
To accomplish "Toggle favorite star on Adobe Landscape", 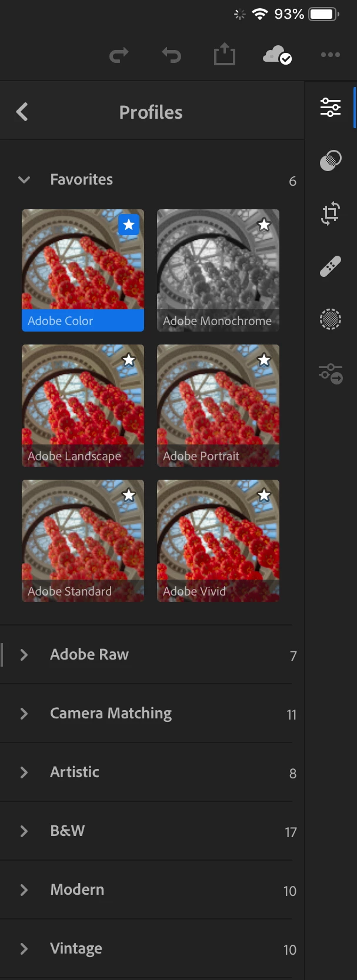I will (x=129, y=360).
